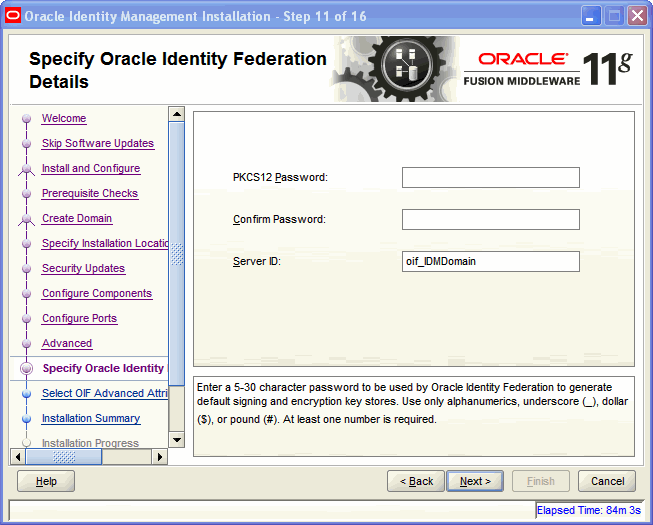Click the scroll-down arrow of step list

[177, 439]
